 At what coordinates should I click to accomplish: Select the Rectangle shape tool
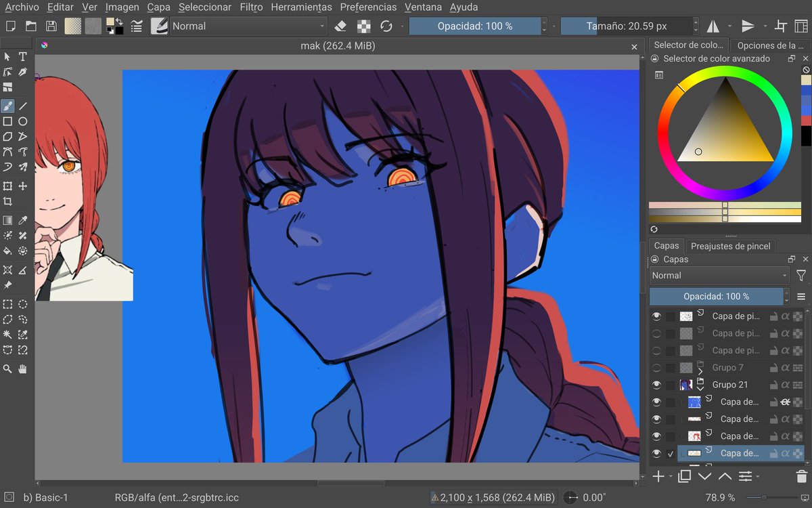click(x=7, y=121)
